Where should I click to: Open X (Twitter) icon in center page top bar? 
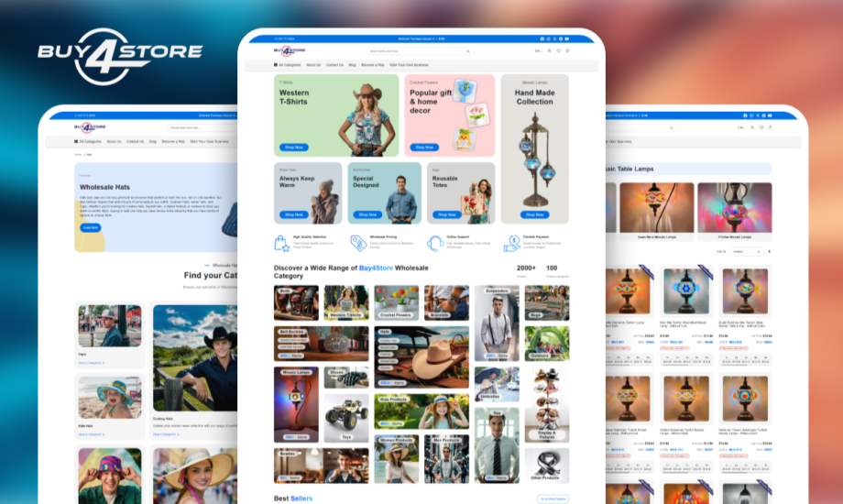point(554,38)
